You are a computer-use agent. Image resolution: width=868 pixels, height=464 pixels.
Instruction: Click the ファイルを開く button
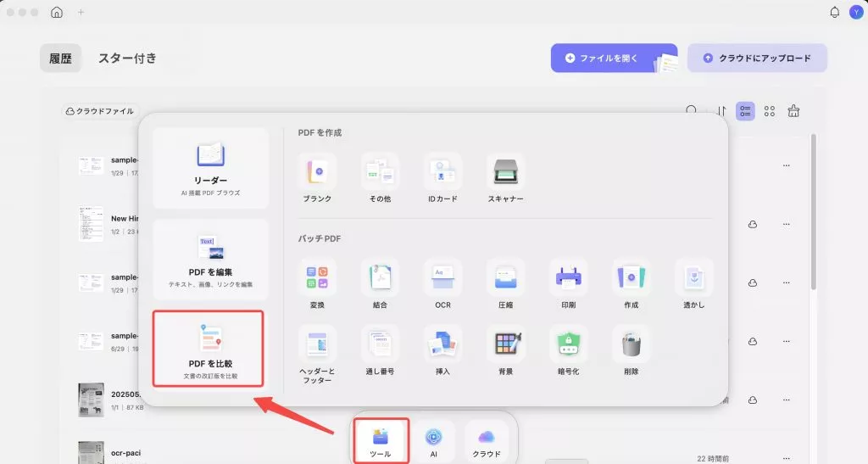(x=614, y=59)
